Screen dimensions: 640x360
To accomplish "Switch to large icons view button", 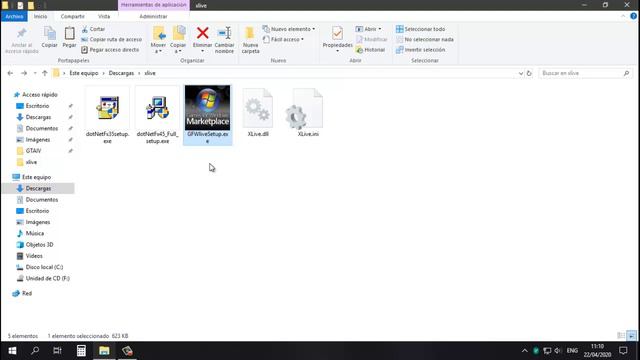I will tap(631, 336).
